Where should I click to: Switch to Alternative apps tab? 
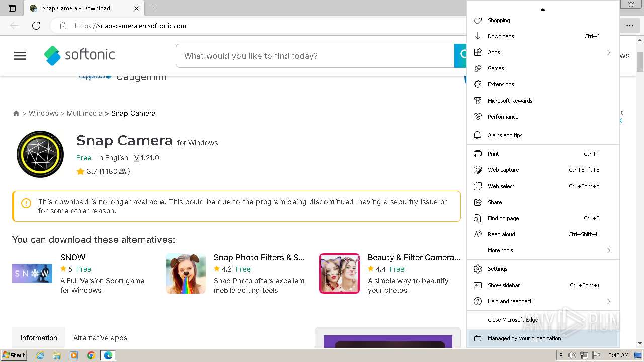point(100,338)
